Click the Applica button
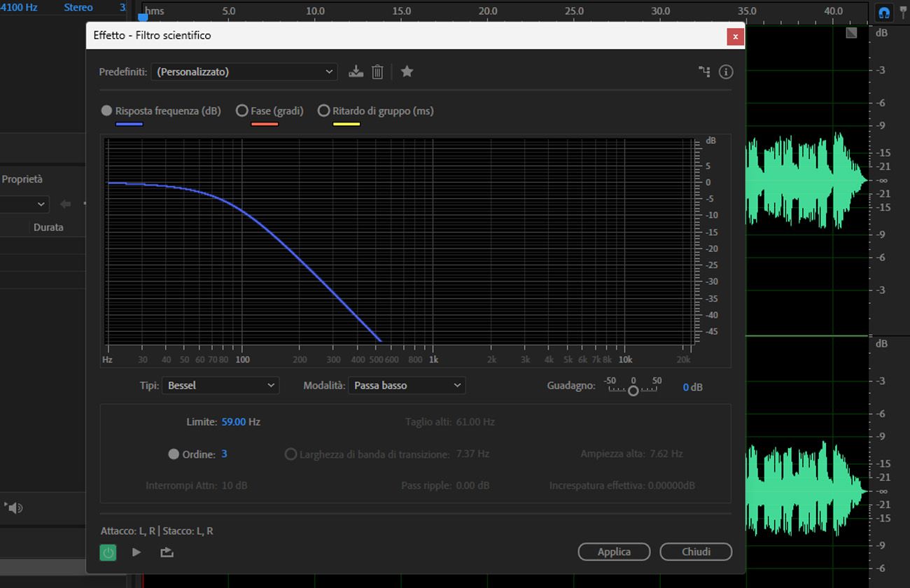 (614, 552)
